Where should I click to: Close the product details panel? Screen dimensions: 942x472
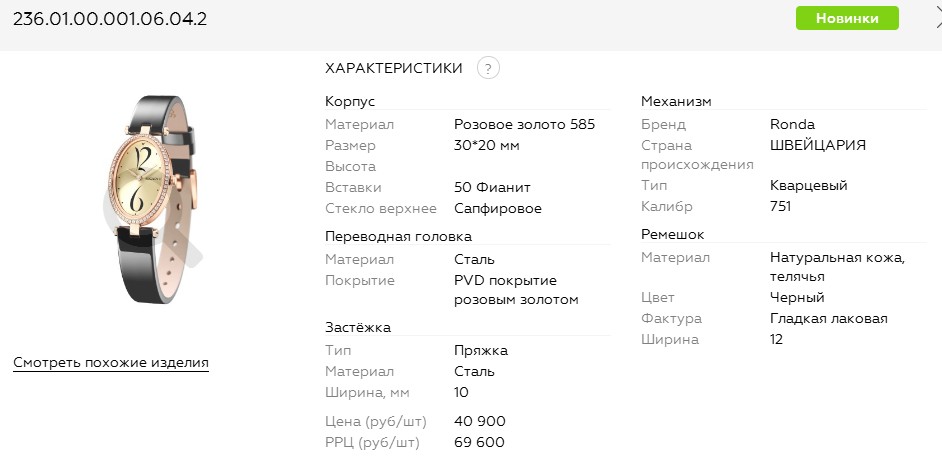937,18
